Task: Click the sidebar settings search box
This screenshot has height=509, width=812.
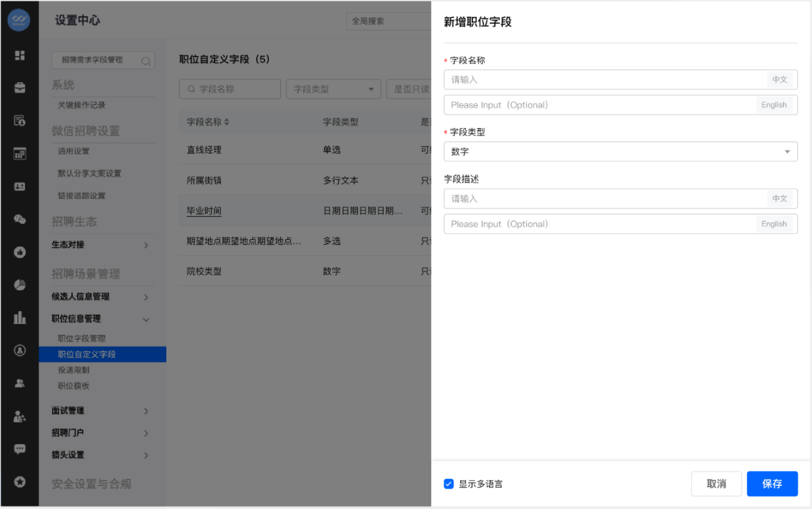Action: pyautogui.click(x=103, y=60)
